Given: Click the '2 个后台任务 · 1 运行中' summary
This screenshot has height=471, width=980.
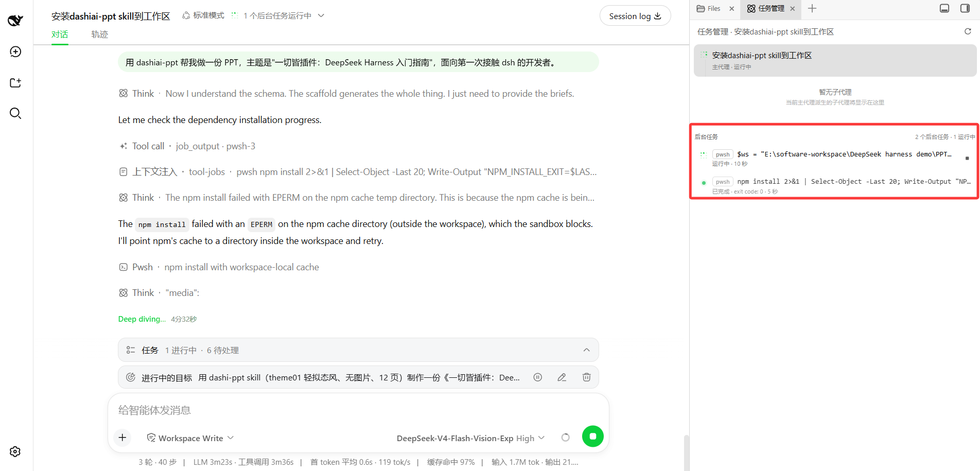Looking at the screenshot, I should [x=945, y=137].
